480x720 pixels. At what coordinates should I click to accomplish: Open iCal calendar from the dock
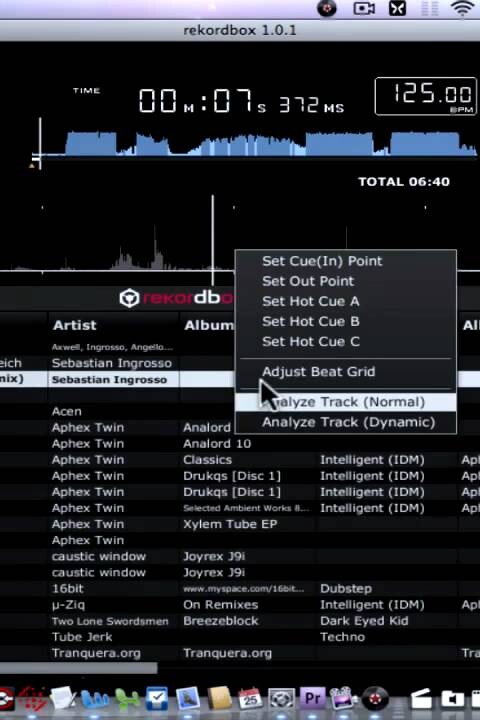[x=249, y=698]
